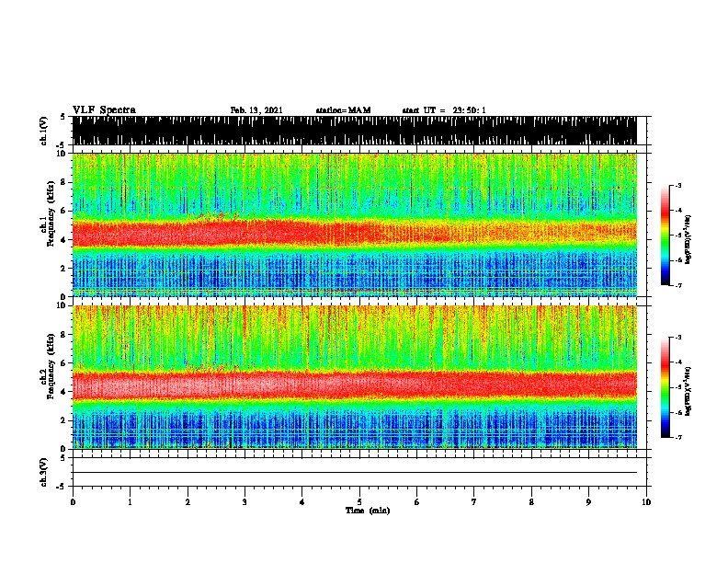Click the red emission band in ch.1 spectrogram
The width and height of the screenshot is (728, 563).
(354, 232)
